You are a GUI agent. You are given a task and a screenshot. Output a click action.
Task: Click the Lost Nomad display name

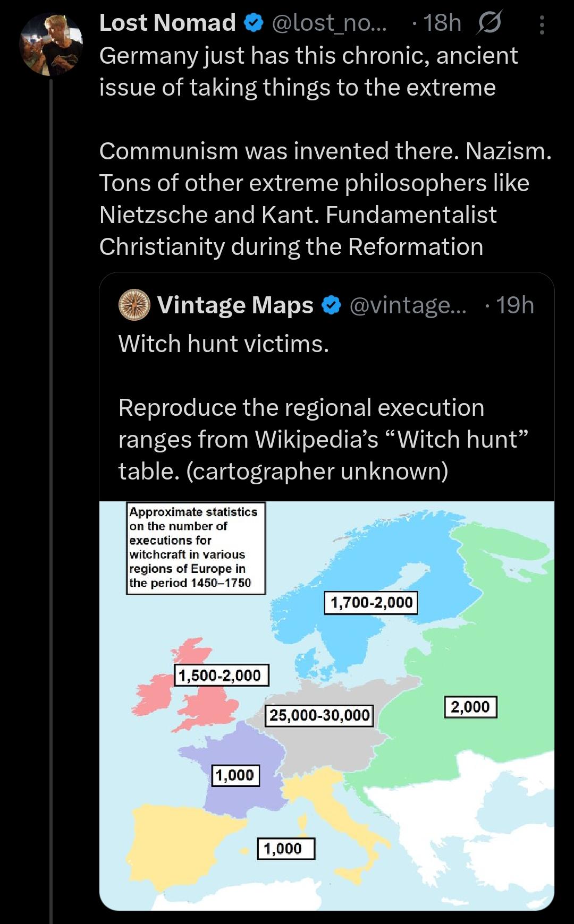click(x=167, y=23)
